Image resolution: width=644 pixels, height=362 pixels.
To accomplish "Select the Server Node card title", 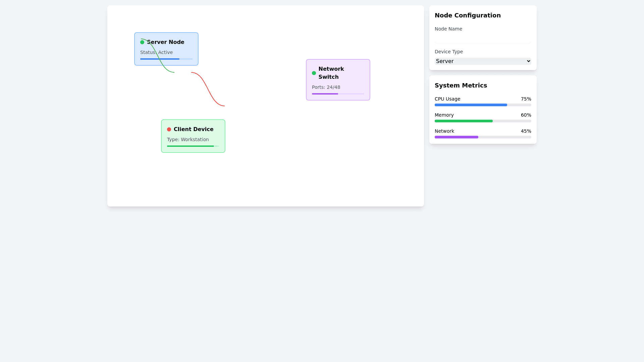I will click(x=166, y=42).
